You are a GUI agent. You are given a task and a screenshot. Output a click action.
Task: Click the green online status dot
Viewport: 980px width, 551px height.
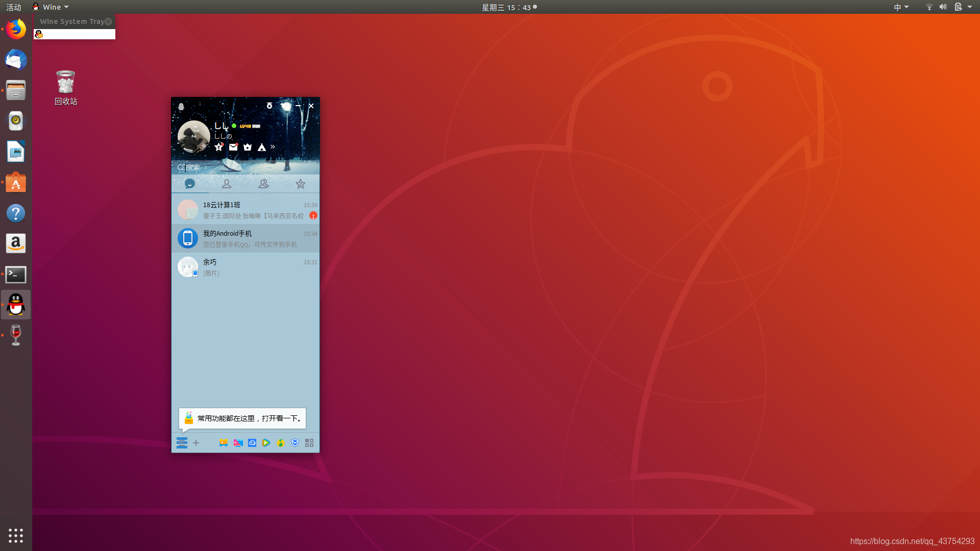click(x=234, y=126)
